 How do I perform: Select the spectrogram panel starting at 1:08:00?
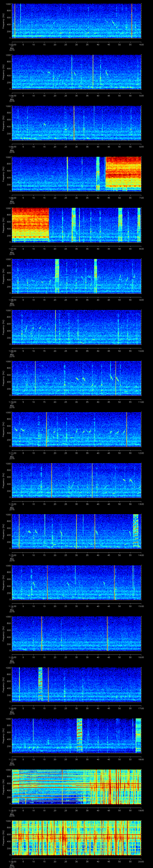[x=77, y=276]
